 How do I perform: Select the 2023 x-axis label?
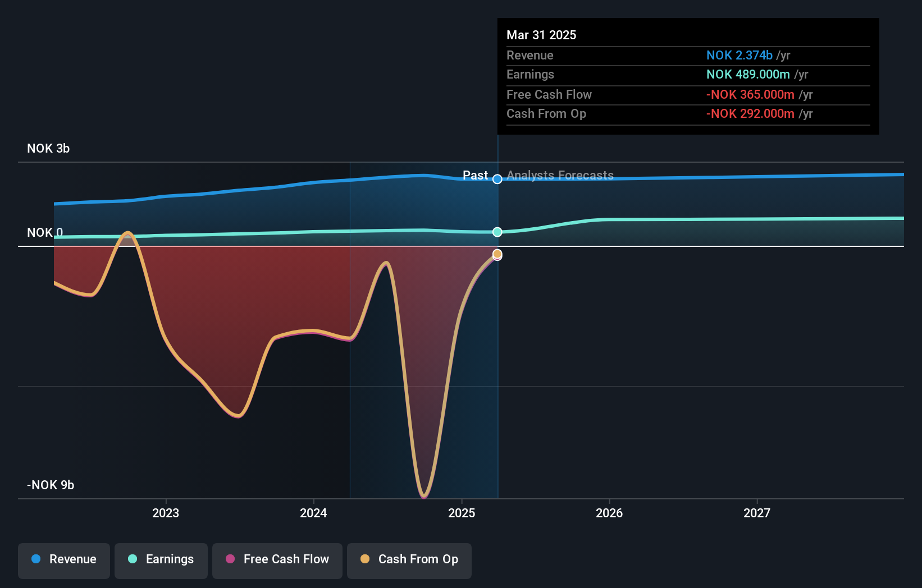[166, 513]
